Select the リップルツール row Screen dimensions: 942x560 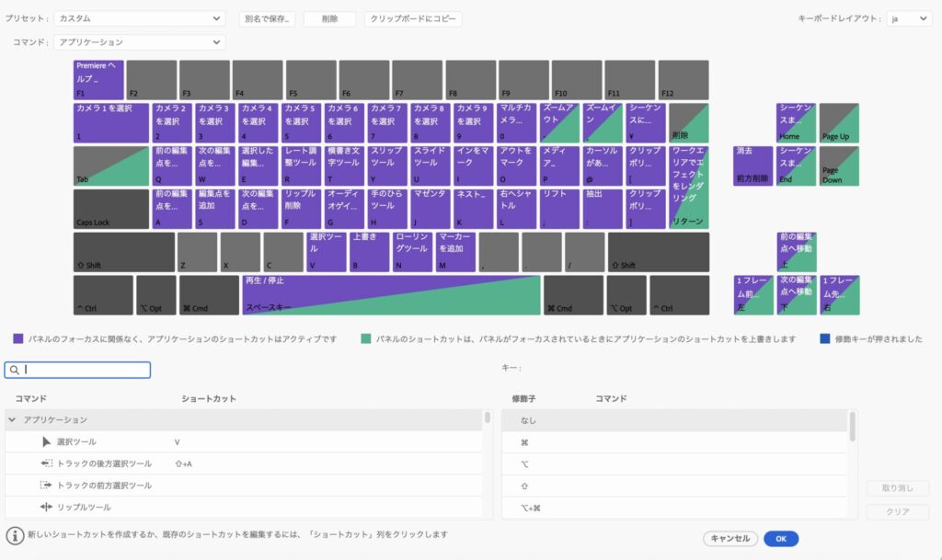243,507
